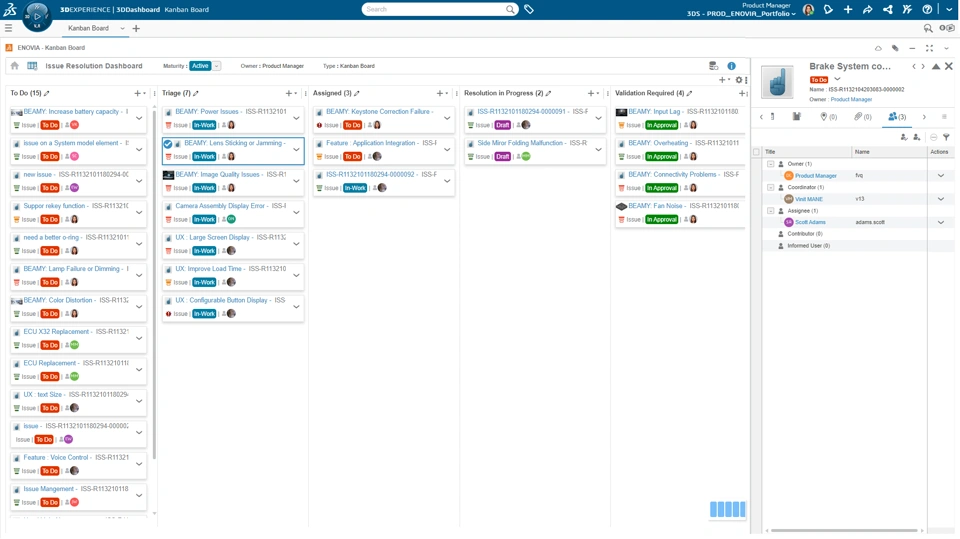Viewport: 960px width, 539px height.
Task: Expand the BEAMY: Power Issues card chevron
Action: coord(296,118)
